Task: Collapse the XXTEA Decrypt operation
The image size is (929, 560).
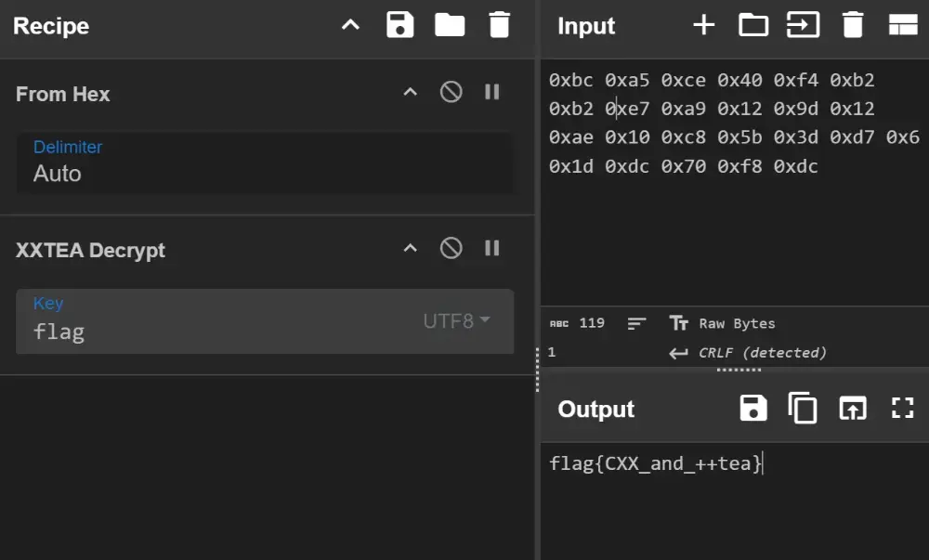Action: pos(410,248)
